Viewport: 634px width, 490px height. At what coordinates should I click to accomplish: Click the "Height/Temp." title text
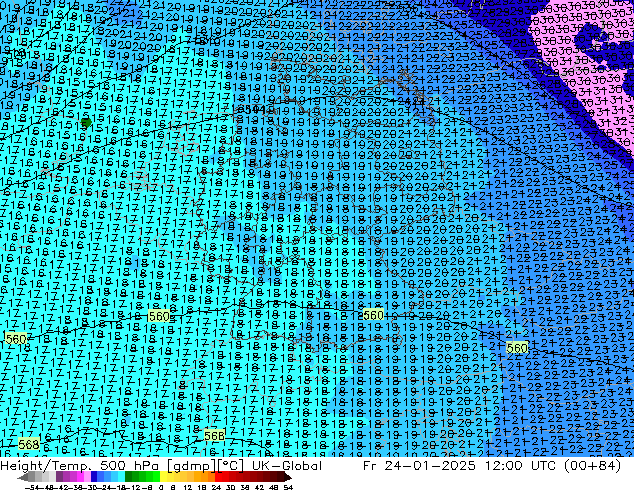pyautogui.click(x=47, y=466)
